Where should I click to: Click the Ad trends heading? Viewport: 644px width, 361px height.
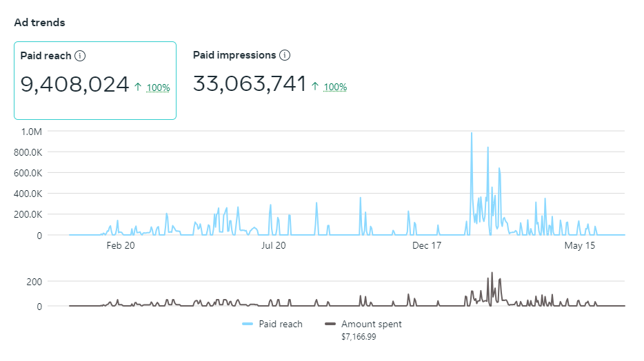(39, 23)
